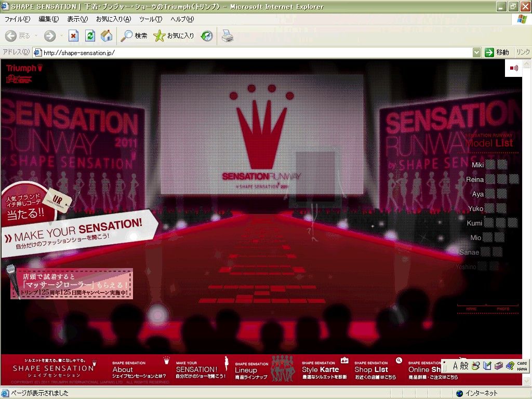Screen dimensions: 532x399
Task: Open MAKE YOUR SENSATION! footer link
Action: (200, 369)
